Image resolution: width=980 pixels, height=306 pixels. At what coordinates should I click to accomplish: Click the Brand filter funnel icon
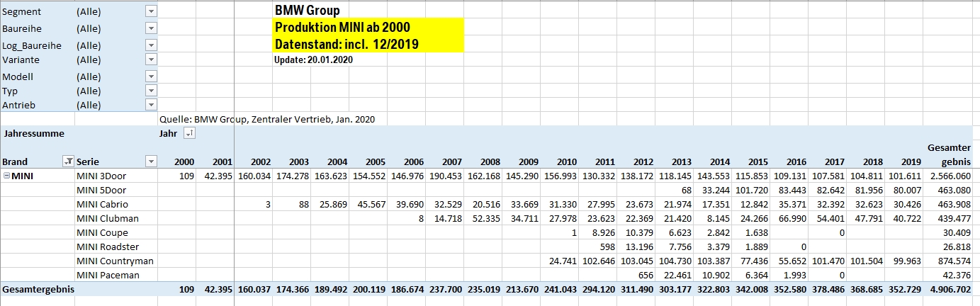(68, 161)
